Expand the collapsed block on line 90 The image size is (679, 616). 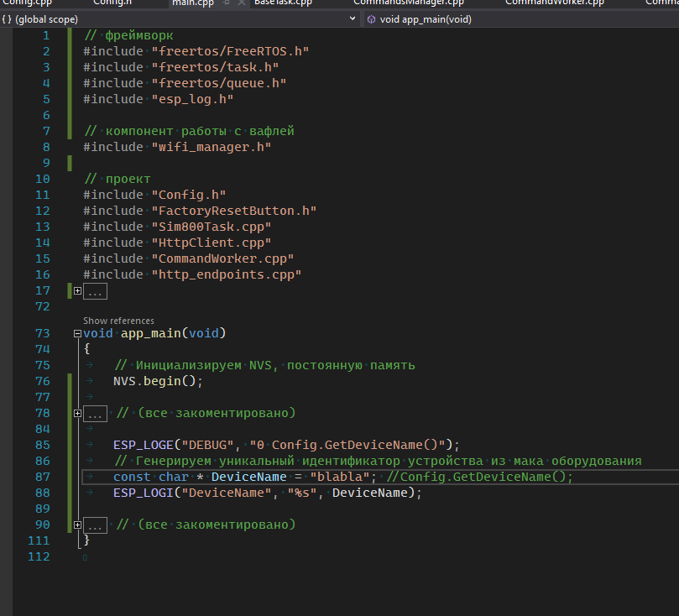(78, 525)
